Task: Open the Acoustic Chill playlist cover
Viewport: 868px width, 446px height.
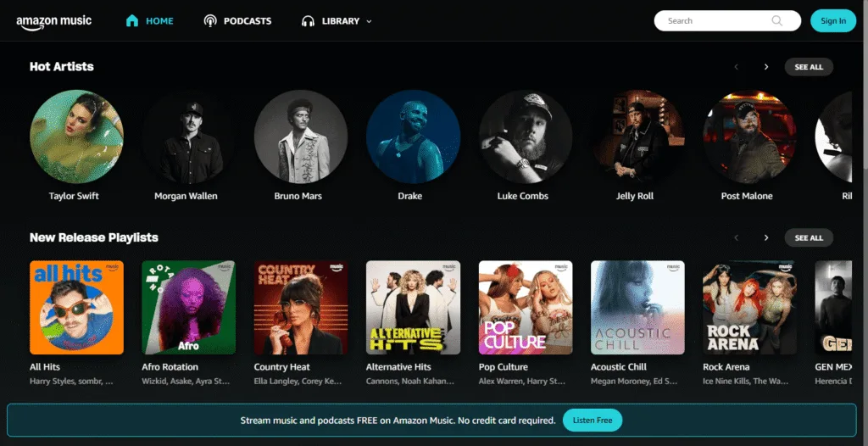Action: coord(637,308)
